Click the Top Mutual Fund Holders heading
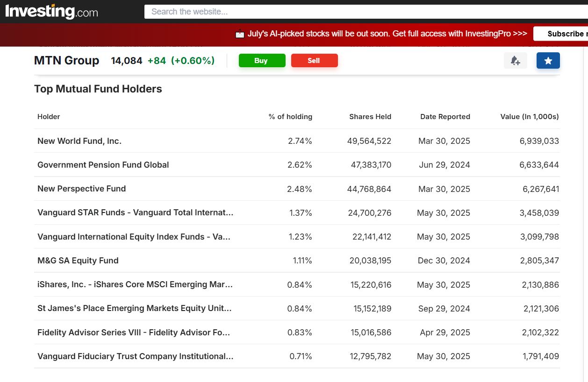Viewport: 588px width, 382px height. click(x=98, y=89)
